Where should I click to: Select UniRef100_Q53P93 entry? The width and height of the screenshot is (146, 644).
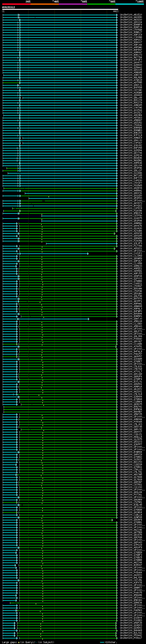pos(131,198)
